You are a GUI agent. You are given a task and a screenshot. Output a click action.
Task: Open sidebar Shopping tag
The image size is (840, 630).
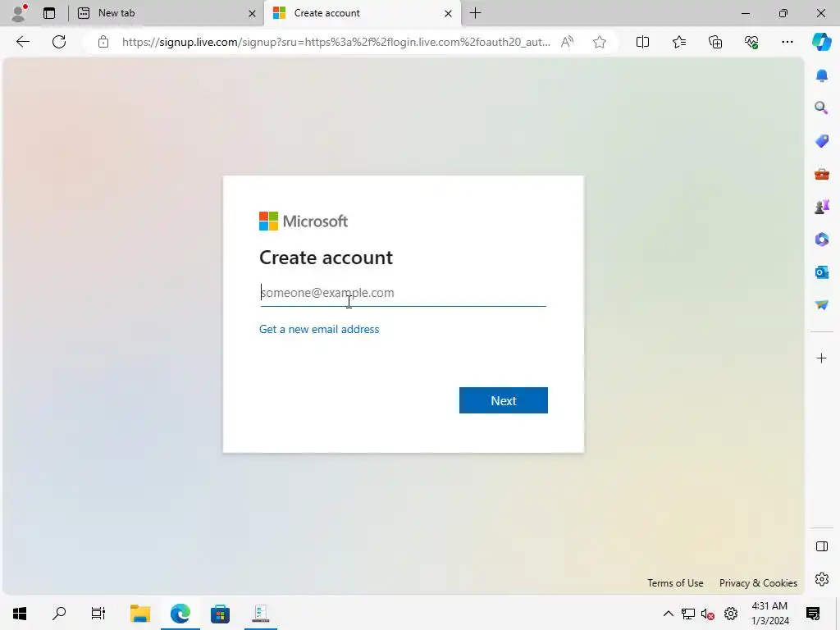pos(822,141)
